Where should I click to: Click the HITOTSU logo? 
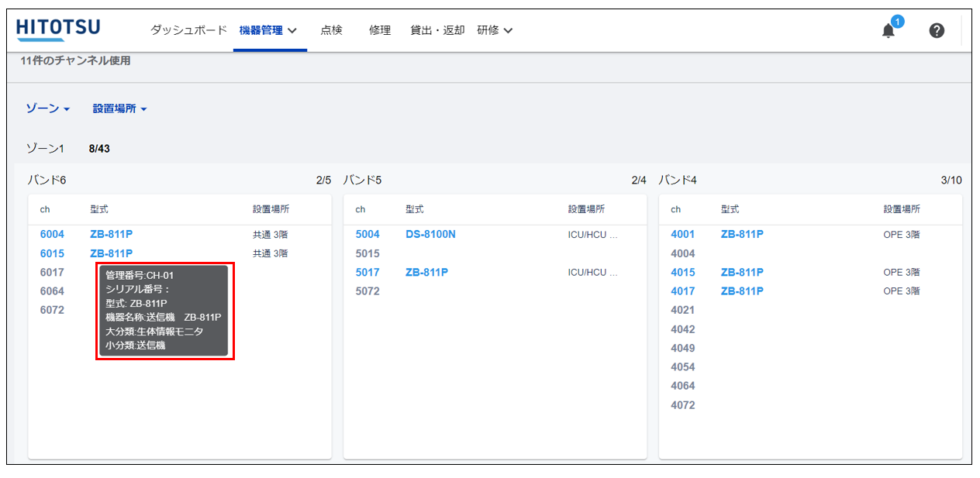pos(58,29)
